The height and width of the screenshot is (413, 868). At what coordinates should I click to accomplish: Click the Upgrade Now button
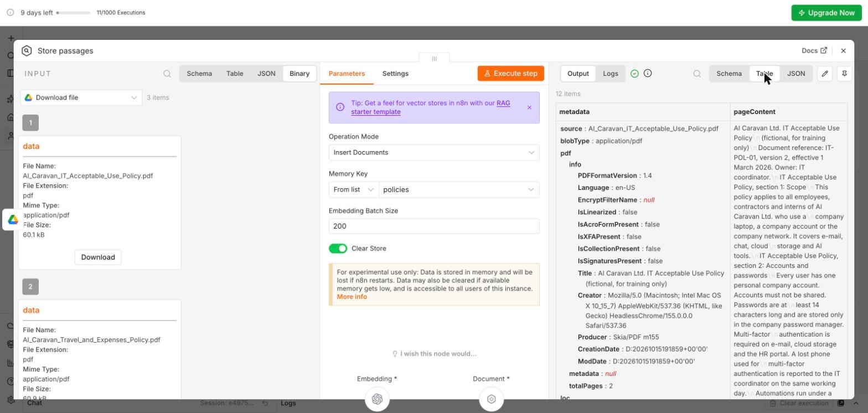pyautogui.click(x=826, y=13)
